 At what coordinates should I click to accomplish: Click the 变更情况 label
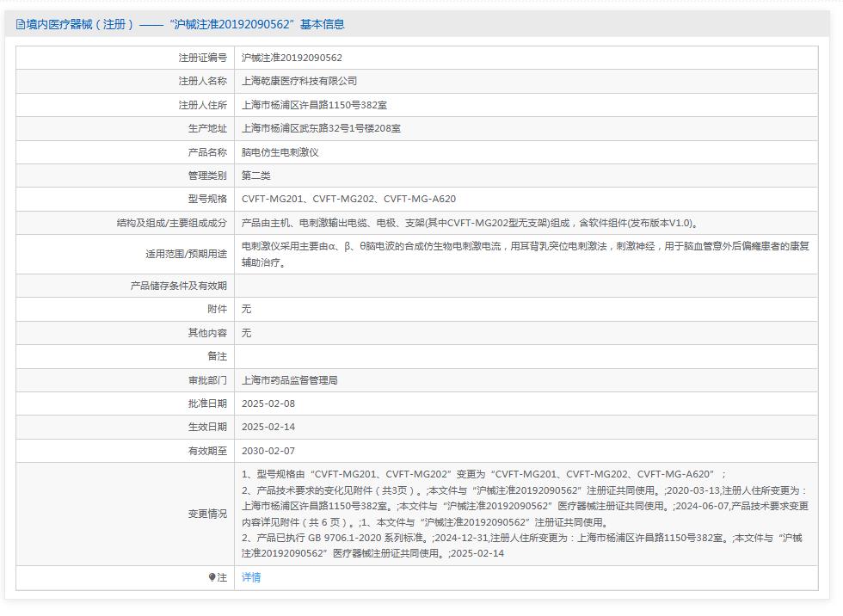[x=207, y=514]
